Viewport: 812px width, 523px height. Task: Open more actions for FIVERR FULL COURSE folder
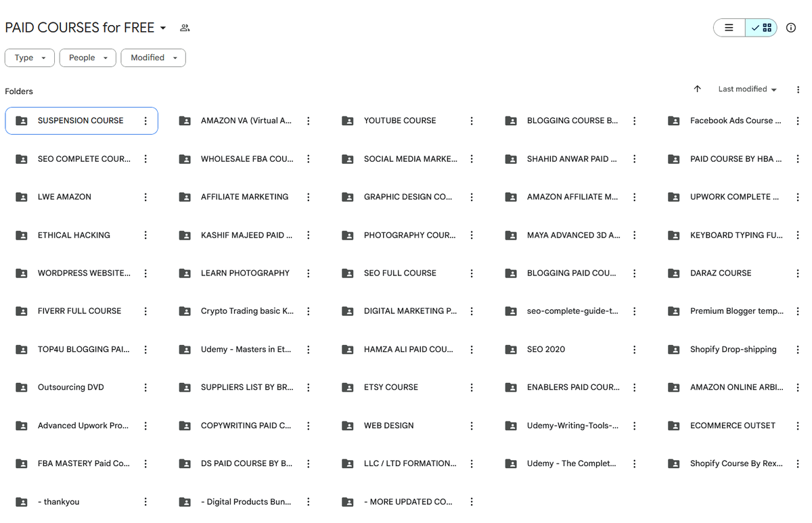[x=145, y=311]
